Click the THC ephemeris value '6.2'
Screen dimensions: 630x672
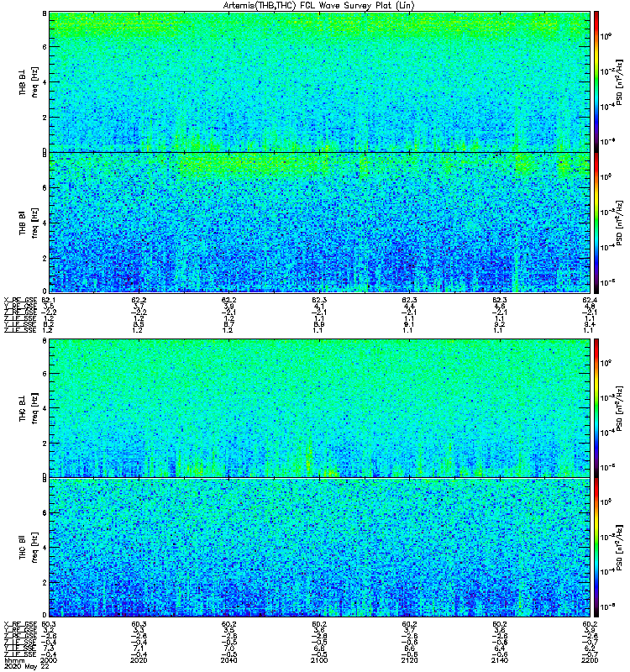[x=590, y=648]
